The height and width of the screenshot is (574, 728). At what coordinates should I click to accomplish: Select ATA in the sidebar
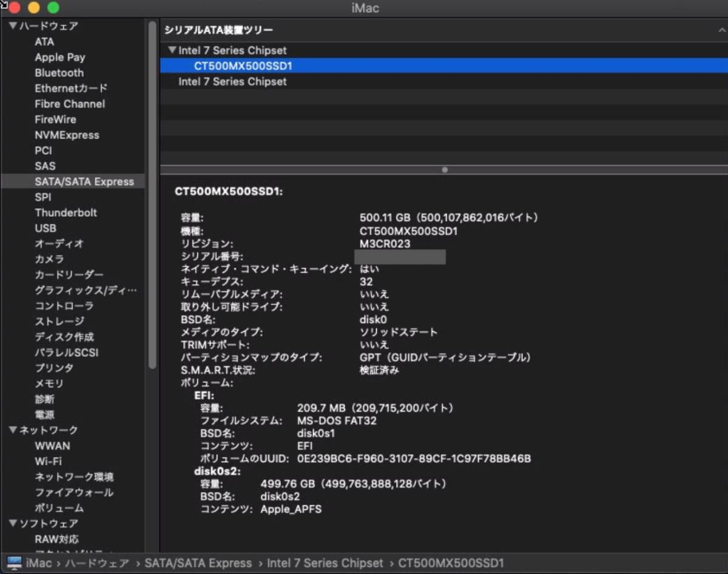44,42
